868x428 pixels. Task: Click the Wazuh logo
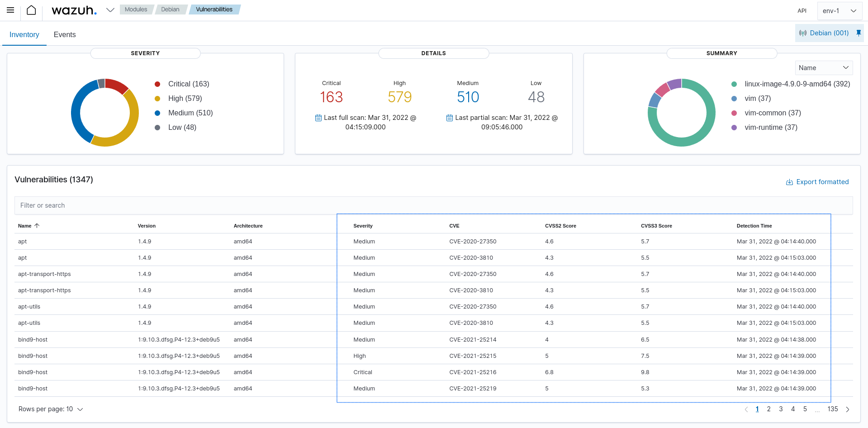[x=74, y=10]
